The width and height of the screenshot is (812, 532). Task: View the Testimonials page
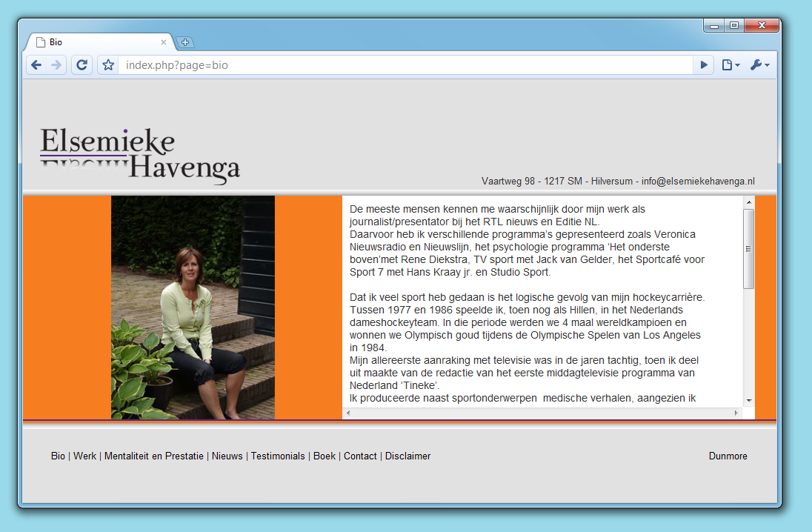[278, 456]
